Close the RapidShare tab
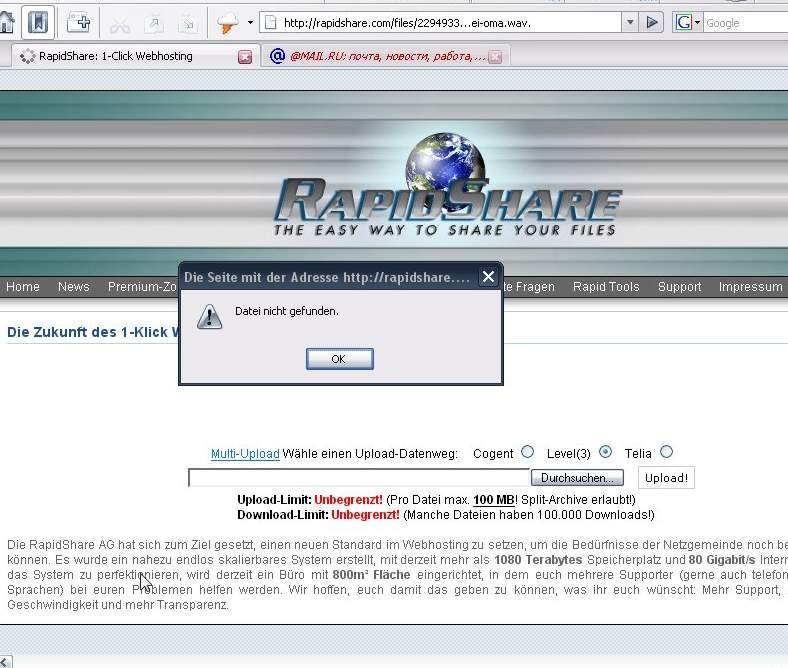Screen dimensions: 788x668 (x=245, y=57)
